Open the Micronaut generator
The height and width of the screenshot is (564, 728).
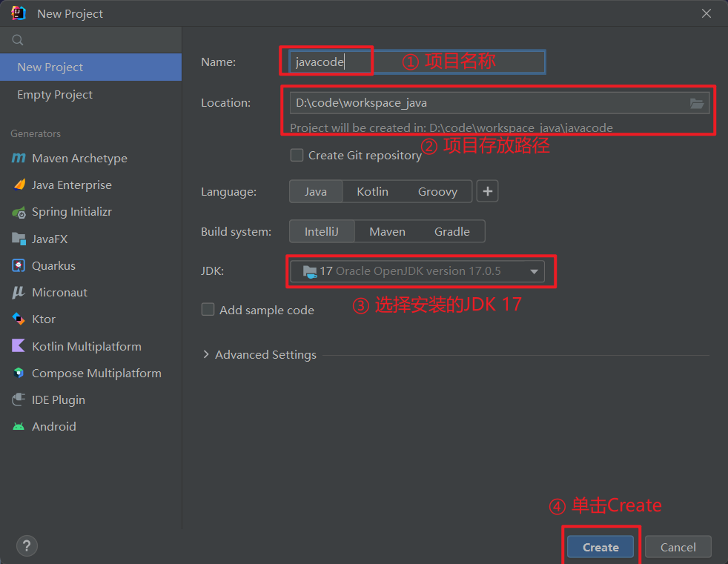coord(91,293)
